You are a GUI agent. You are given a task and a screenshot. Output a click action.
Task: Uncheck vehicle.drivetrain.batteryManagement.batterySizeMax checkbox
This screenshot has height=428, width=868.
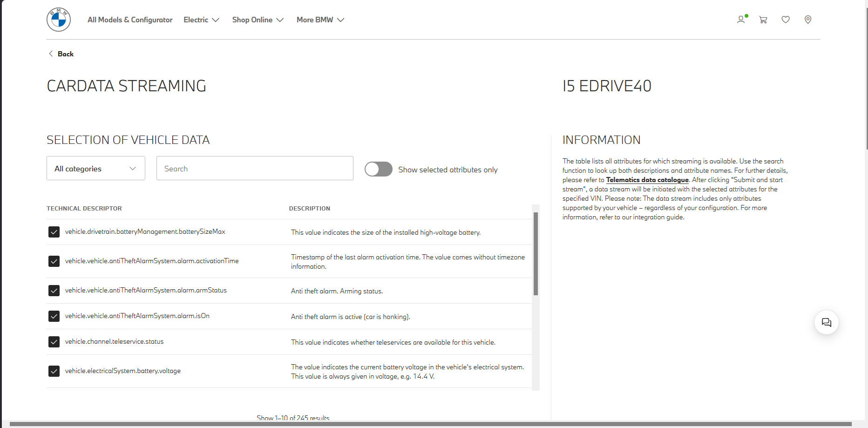point(54,232)
